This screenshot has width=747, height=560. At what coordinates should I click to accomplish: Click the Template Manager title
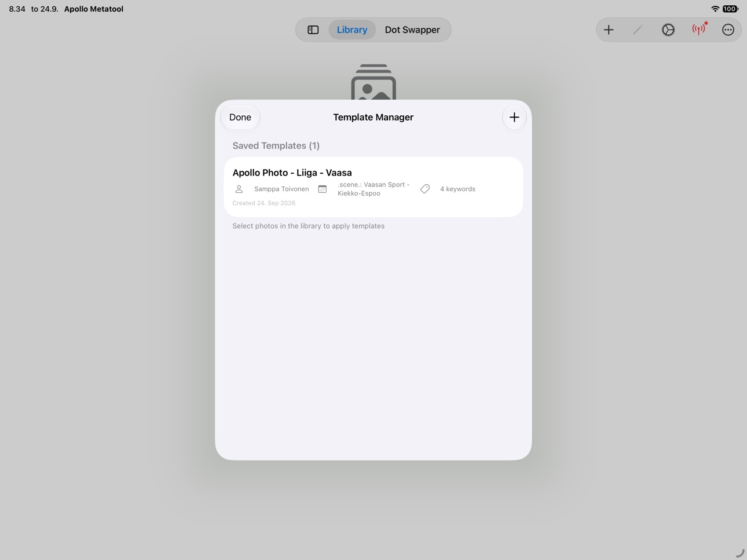(x=373, y=117)
